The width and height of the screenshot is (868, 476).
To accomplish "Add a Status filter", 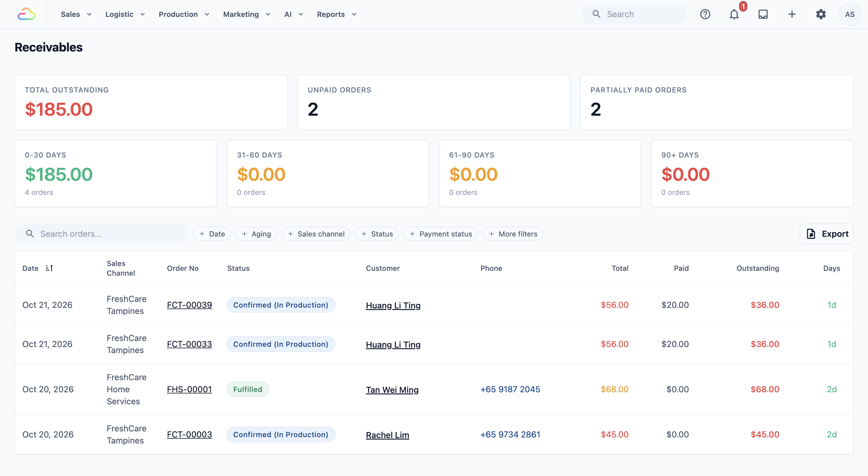I will click(x=377, y=234).
